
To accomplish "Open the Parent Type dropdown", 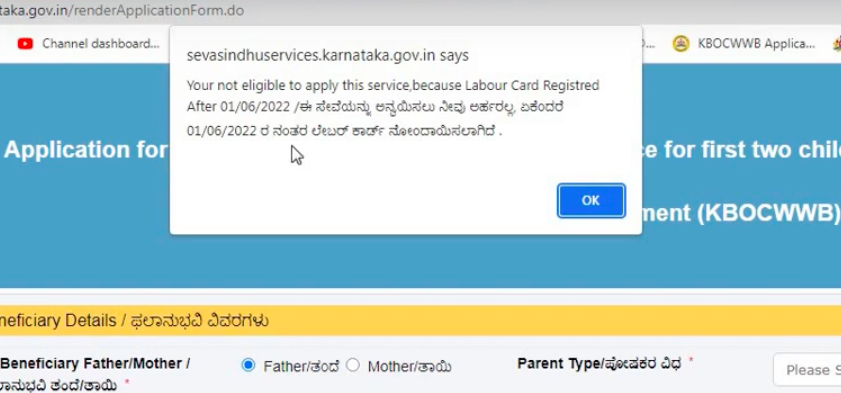I will click(x=807, y=369).
